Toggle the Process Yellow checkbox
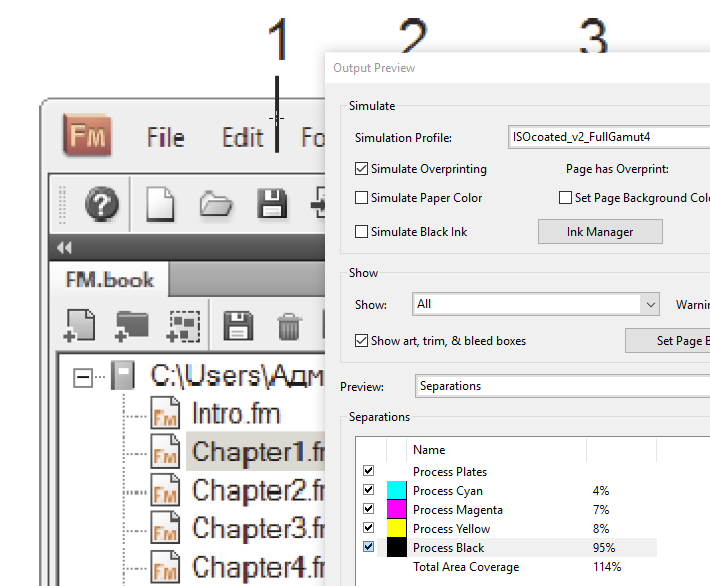The image size is (710, 586). [x=369, y=528]
